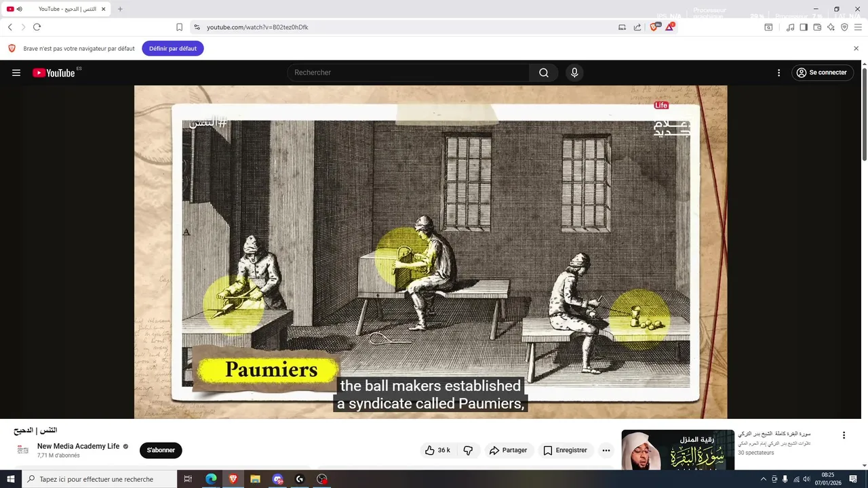868x488 pixels.
Task: Close the YouTube browser tab
Action: tap(103, 9)
